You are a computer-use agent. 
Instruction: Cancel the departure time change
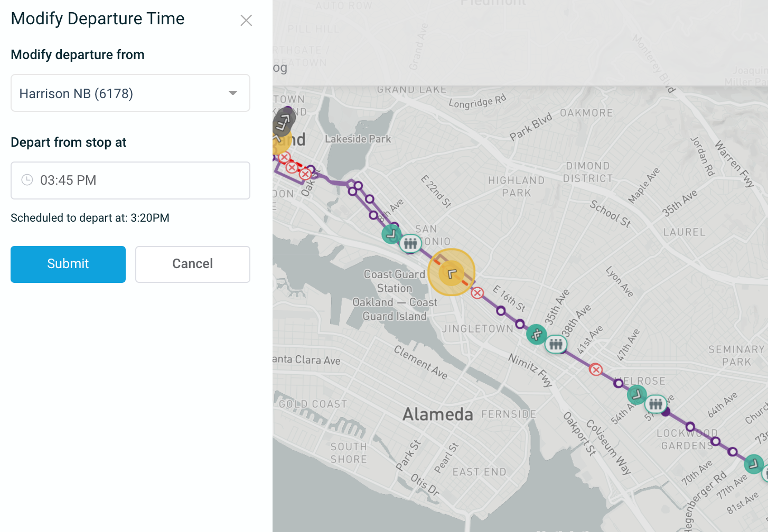[x=192, y=264]
